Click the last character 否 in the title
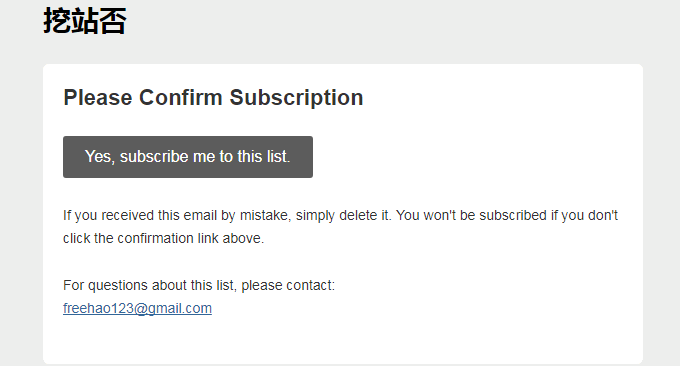Image resolution: width=680 pixels, height=366 pixels. tap(113, 21)
